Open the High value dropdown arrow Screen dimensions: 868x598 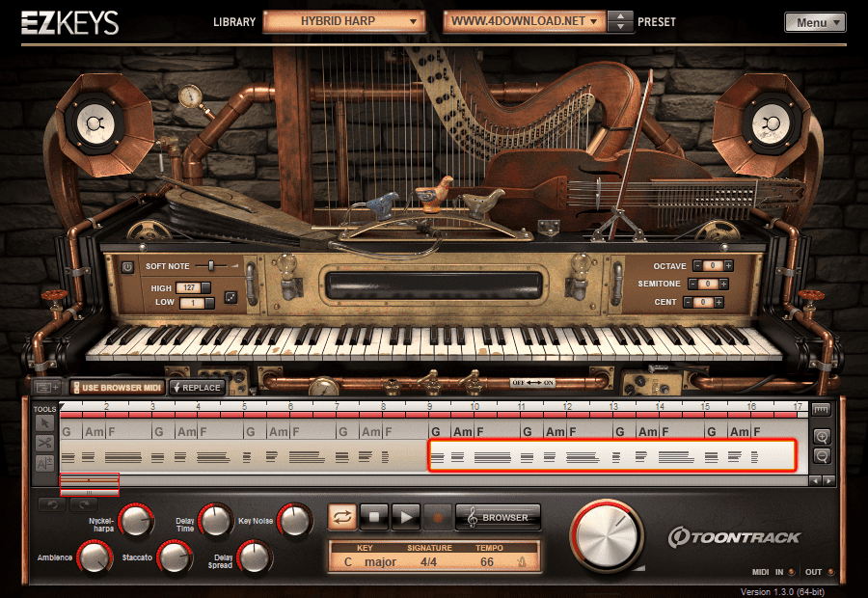pyautogui.click(x=206, y=288)
